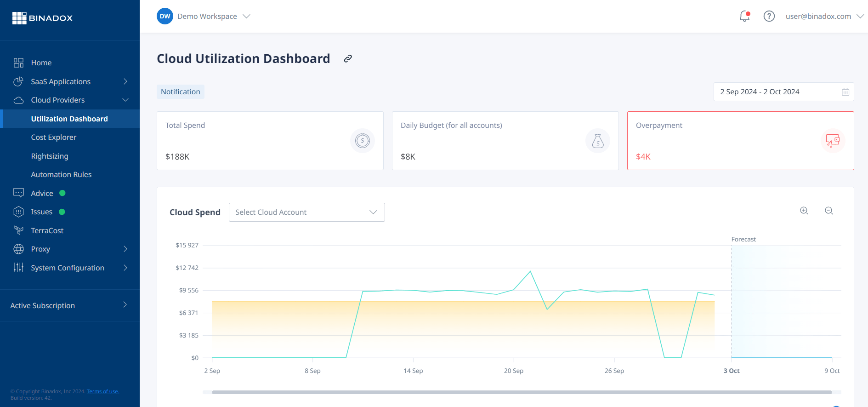868x407 pixels.
Task: Expand SaaS Applications submenu arrow
Action: click(x=125, y=81)
